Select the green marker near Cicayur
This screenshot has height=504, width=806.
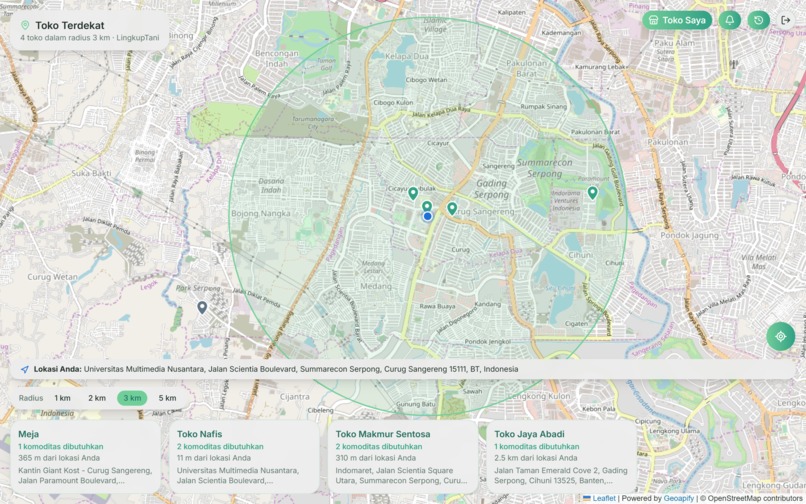(x=413, y=193)
